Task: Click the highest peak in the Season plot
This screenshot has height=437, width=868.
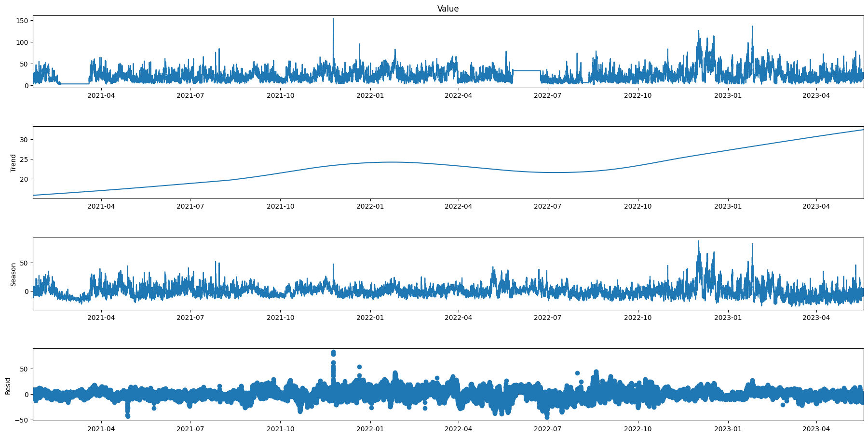Action: 698,242
